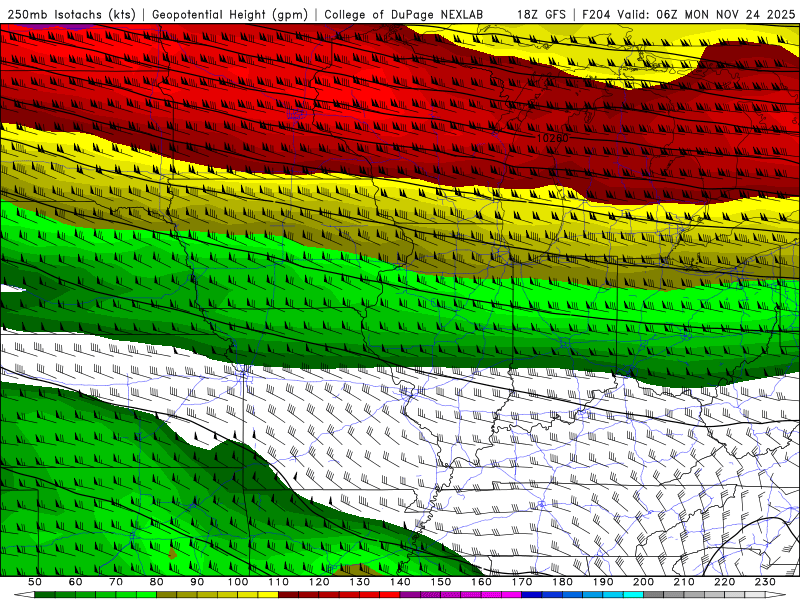
Task: Click the '230' legend value
Action: 765,582
